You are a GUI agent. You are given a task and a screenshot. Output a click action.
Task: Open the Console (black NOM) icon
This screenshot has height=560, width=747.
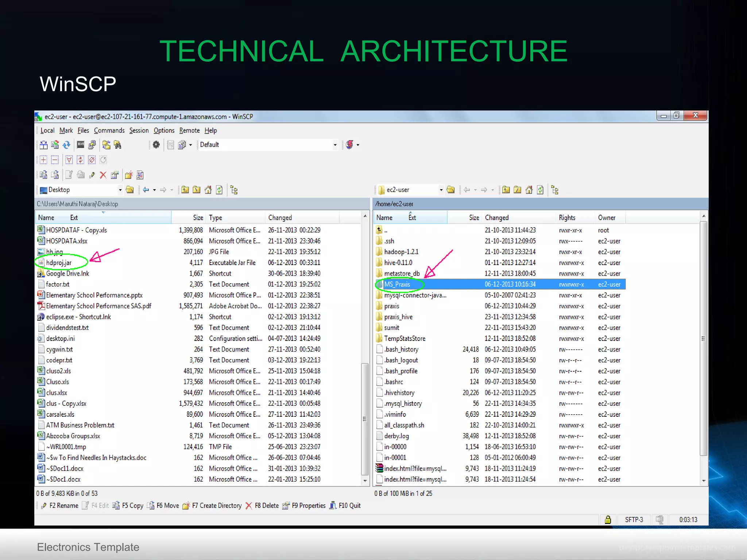point(81,145)
